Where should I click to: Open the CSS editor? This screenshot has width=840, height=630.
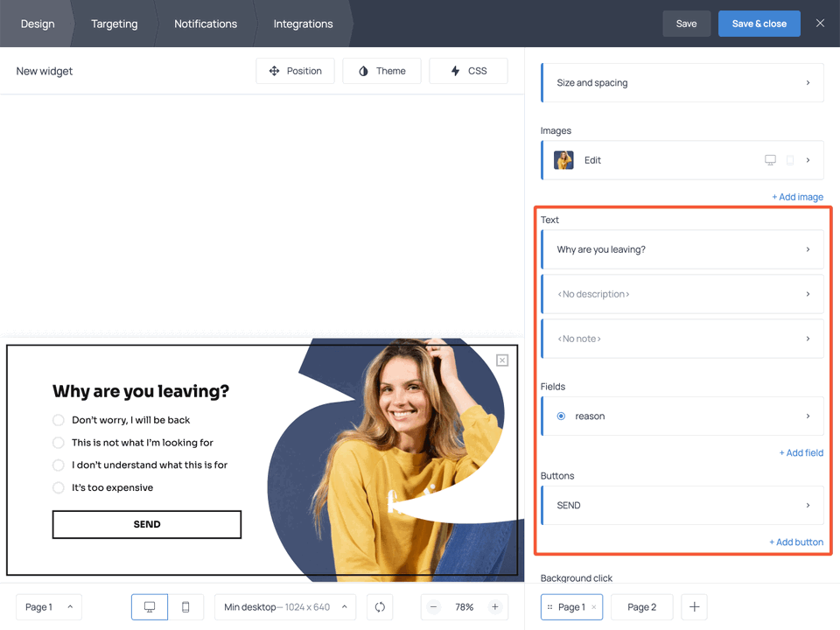tap(468, 71)
